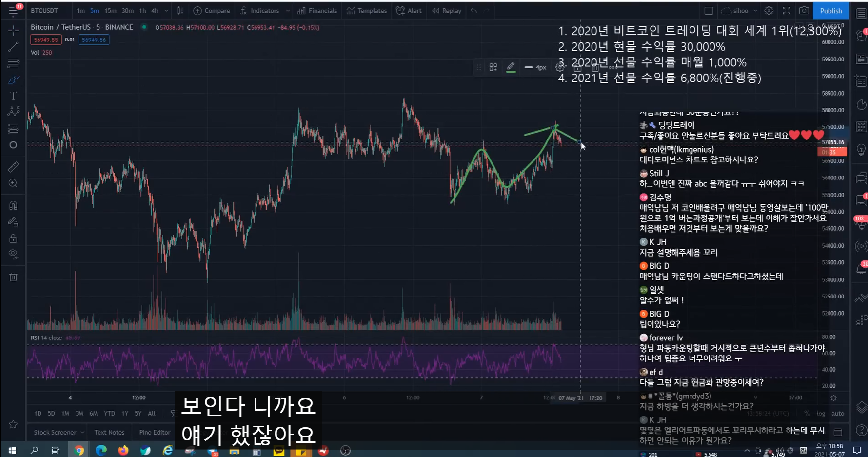This screenshot has height=457, width=868.
Task: Select the 1D date range
Action: coord(38,413)
